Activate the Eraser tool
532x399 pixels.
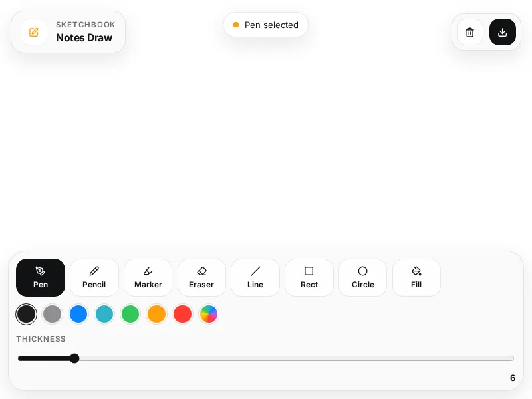[201, 277]
